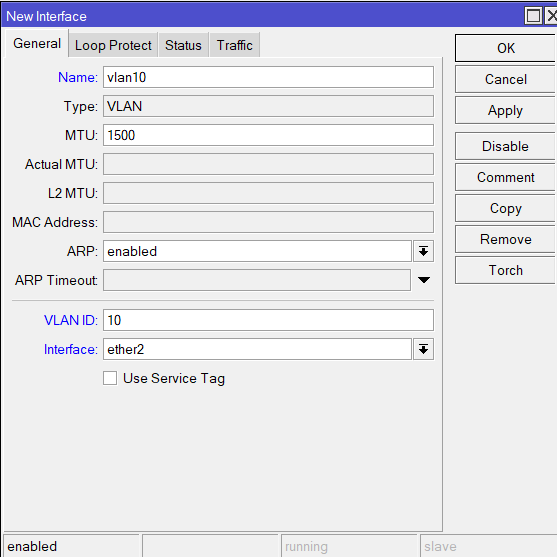The height and width of the screenshot is (557, 557).
Task: Click the Copy button
Action: coord(505,208)
